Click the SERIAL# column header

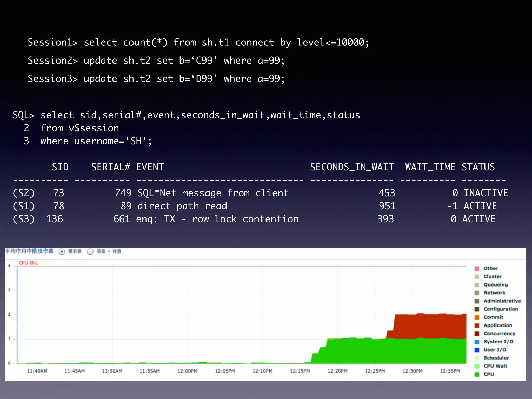[110, 167]
